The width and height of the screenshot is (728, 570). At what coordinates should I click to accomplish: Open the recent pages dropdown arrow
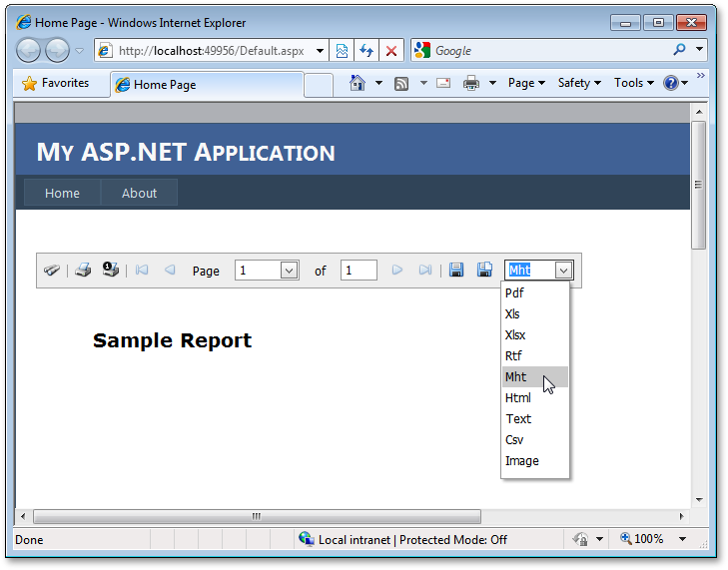(80, 51)
